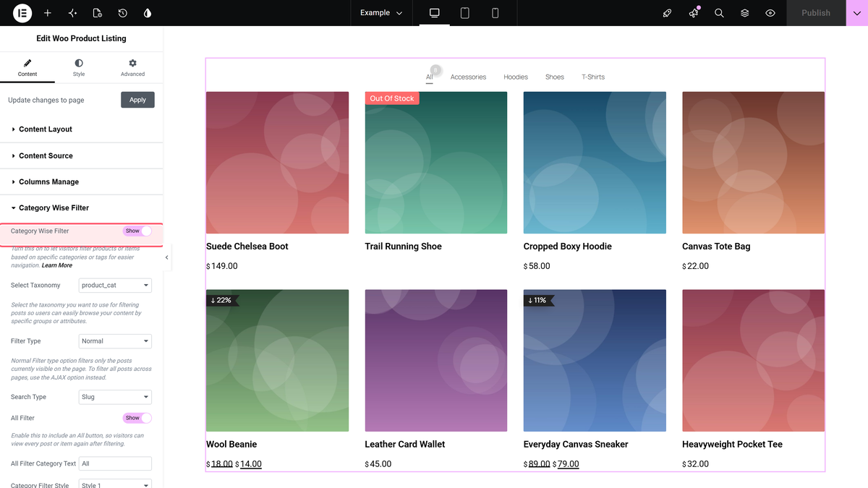Click the $149.00 price
868x488 pixels.
pos(222,266)
